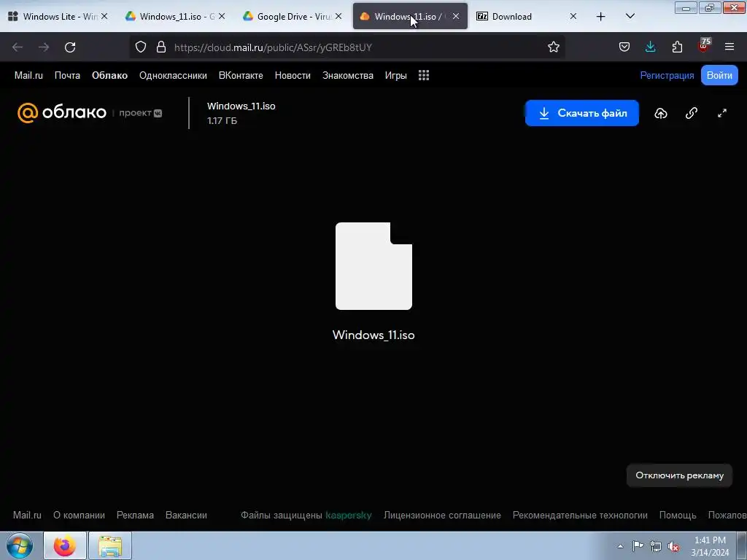This screenshot has width=747, height=560.
Task: Click the Скачать файл download button
Action: click(x=581, y=113)
